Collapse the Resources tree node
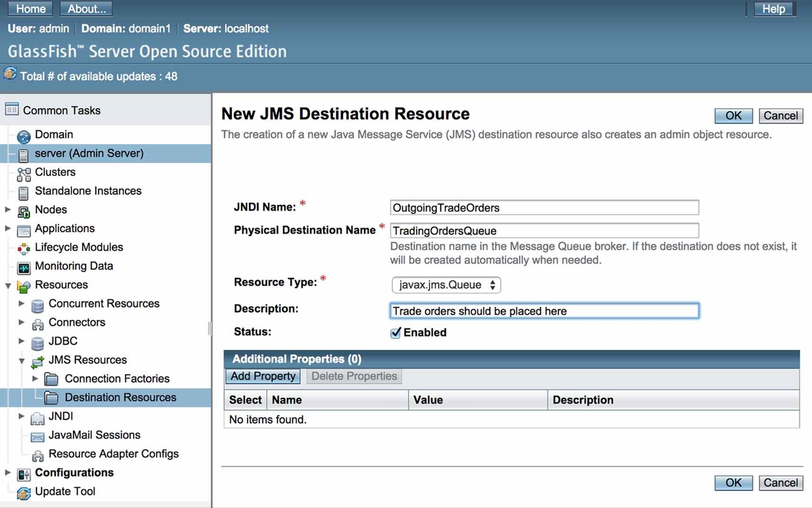The height and width of the screenshot is (508, 812). tap(8, 285)
